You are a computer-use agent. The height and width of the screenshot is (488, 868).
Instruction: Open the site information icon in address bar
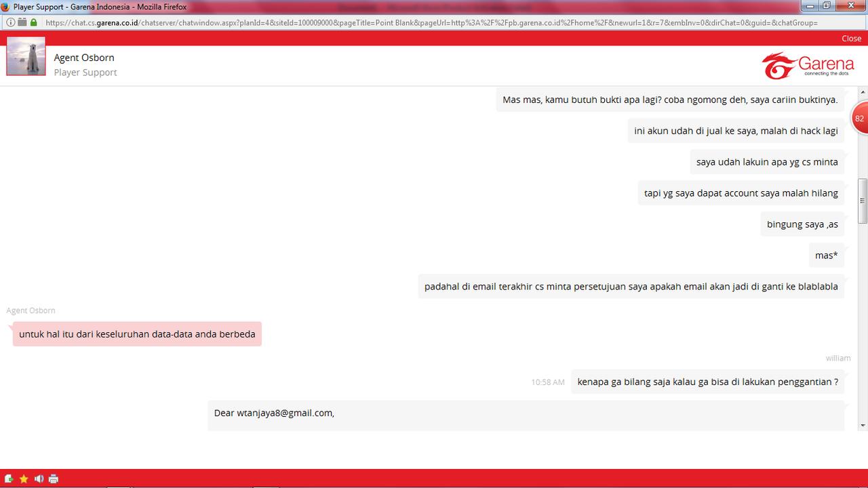coord(11,22)
